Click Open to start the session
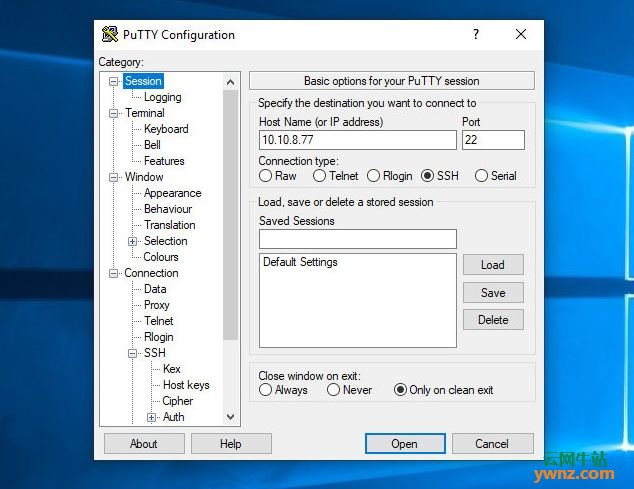The width and height of the screenshot is (634, 489). (405, 444)
